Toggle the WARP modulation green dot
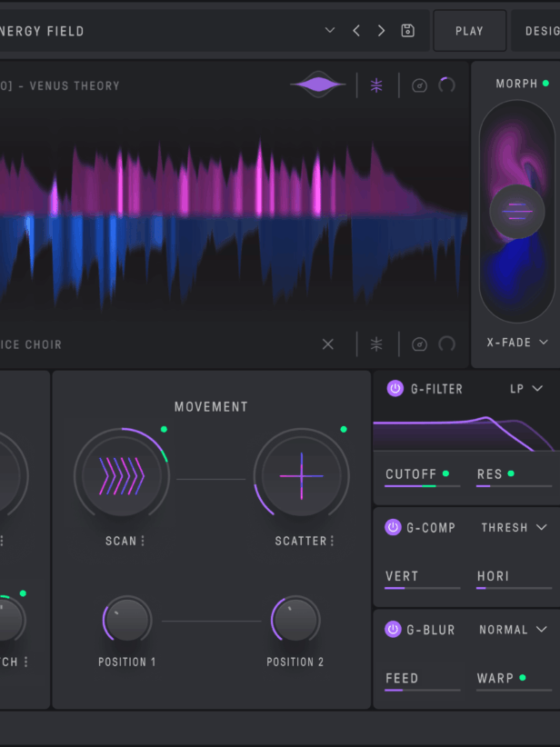The image size is (560, 747). pos(523,677)
